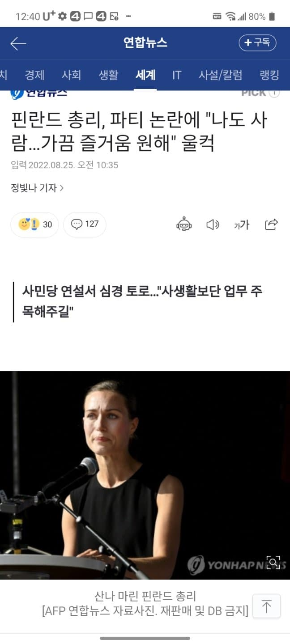The width and height of the screenshot is (290, 644).
Task: Tap the emoji reaction button with 30
Action: click(x=35, y=225)
